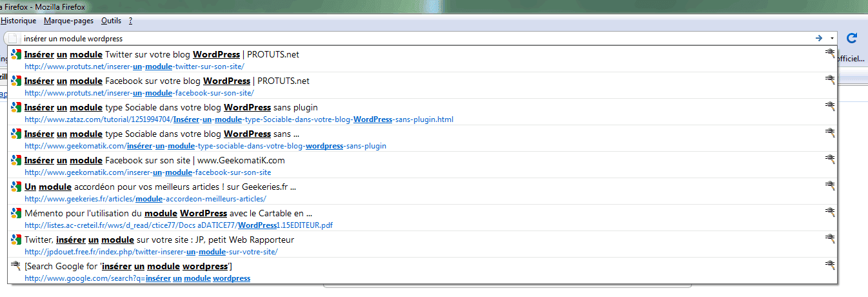Open the Historique menu
Screen dimensions: 868x297
coord(18,21)
